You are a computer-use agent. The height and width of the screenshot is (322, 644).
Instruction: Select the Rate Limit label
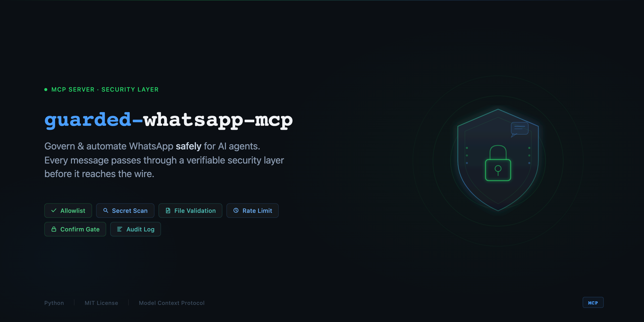pyautogui.click(x=257, y=211)
